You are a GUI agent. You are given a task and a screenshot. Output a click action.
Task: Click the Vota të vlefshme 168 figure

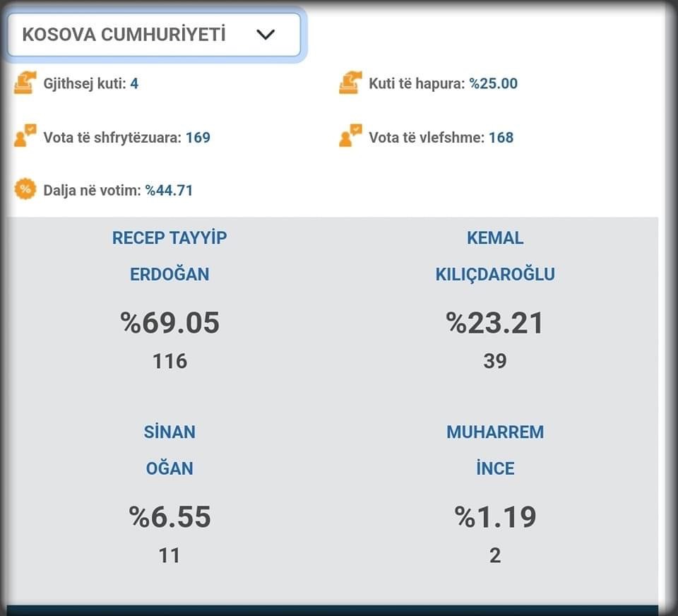click(x=501, y=138)
